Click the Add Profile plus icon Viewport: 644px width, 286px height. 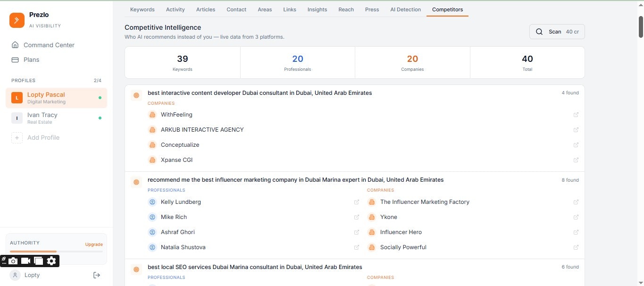[x=17, y=137]
